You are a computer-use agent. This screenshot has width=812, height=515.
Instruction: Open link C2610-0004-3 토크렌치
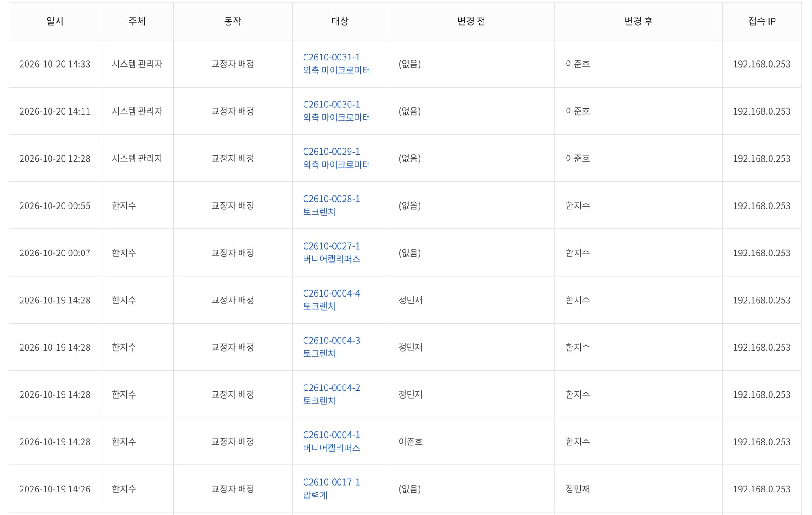[331, 347]
